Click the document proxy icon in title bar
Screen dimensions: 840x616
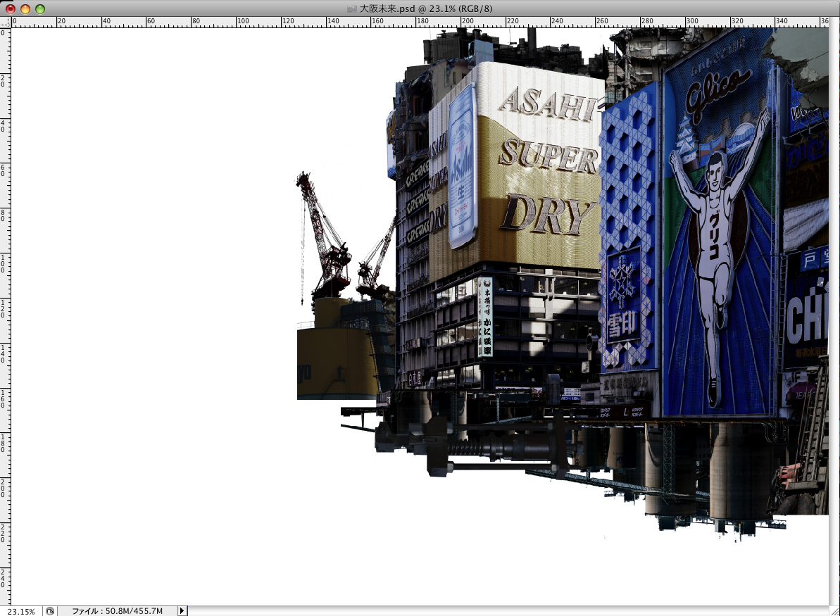pos(351,8)
